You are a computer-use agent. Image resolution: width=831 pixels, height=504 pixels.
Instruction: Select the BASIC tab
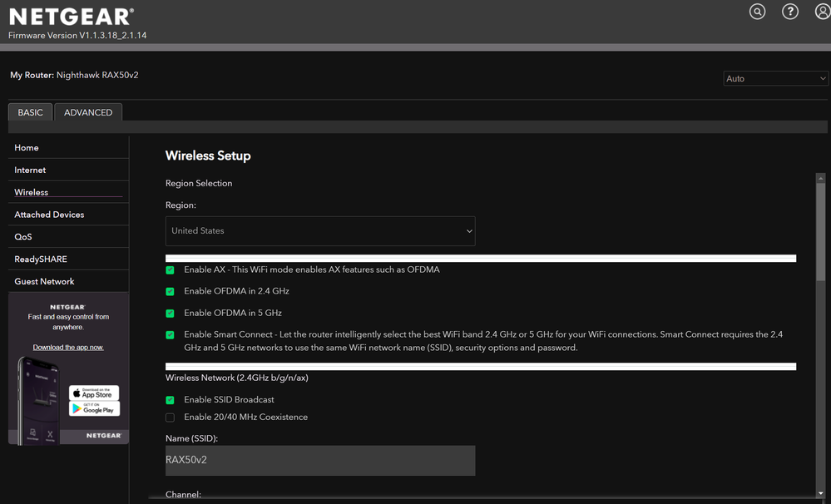tap(31, 112)
